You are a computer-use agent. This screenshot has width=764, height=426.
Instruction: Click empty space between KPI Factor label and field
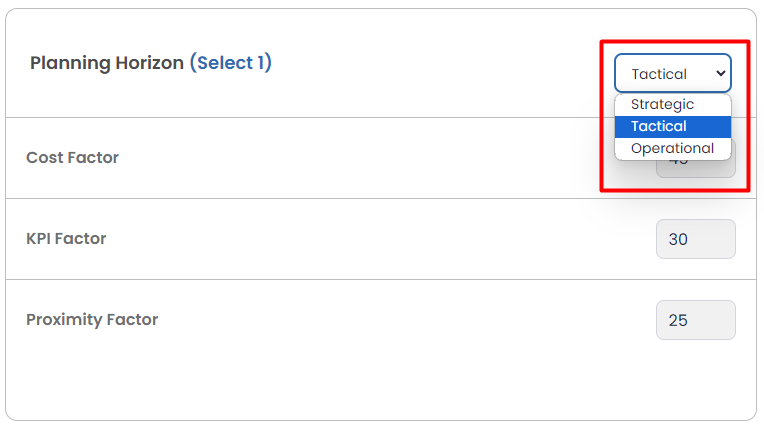coord(380,239)
